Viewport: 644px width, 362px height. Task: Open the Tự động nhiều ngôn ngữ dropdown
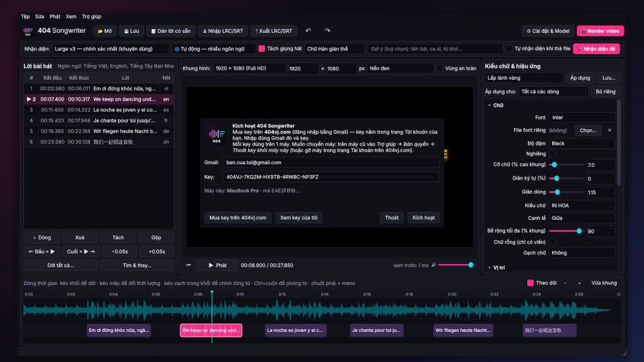[x=213, y=49]
